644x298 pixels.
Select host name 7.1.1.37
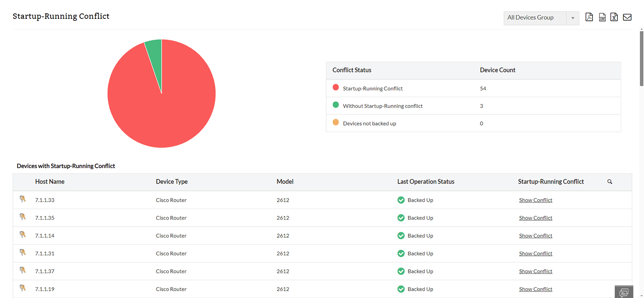pyautogui.click(x=45, y=271)
